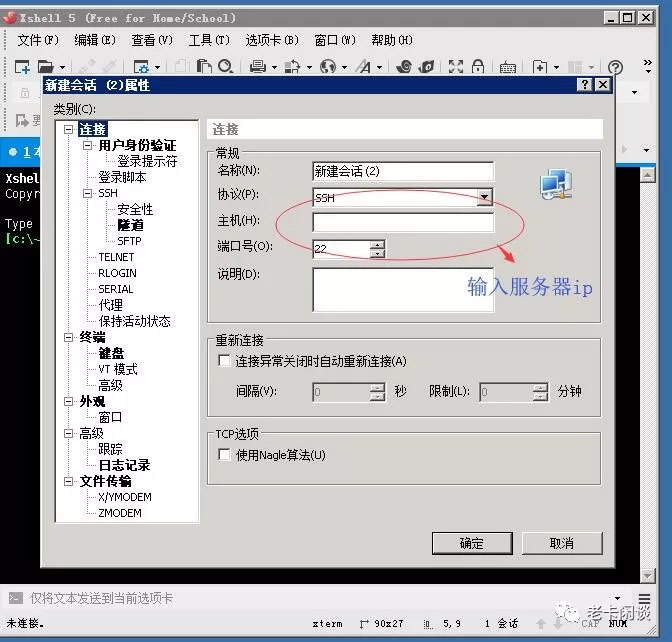The image size is (672, 642).
Task: Select 日志记录 in category tree
Action: point(124,465)
